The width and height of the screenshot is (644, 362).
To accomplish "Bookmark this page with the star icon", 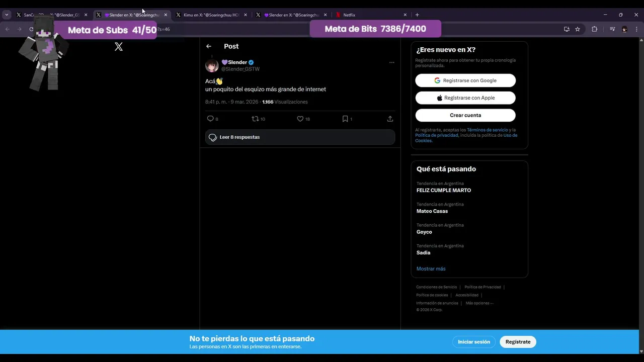I will (578, 29).
